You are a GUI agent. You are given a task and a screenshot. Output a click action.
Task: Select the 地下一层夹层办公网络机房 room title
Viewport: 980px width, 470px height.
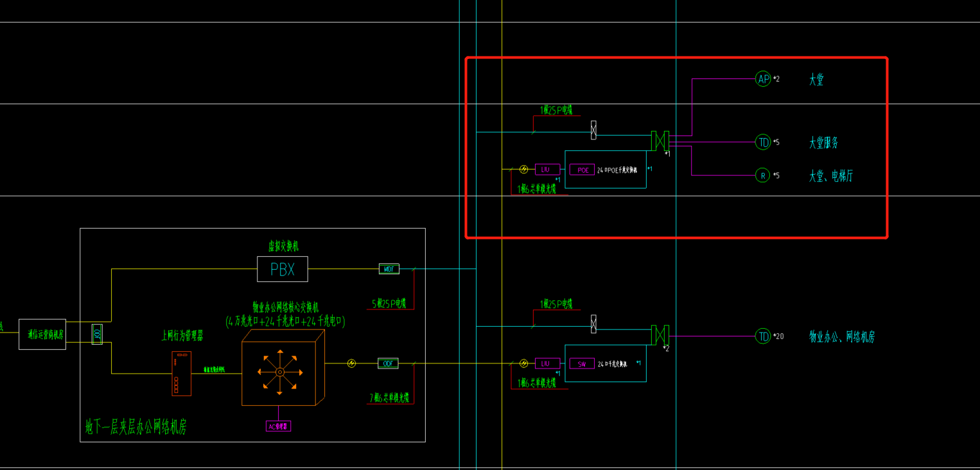(x=136, y=427)
